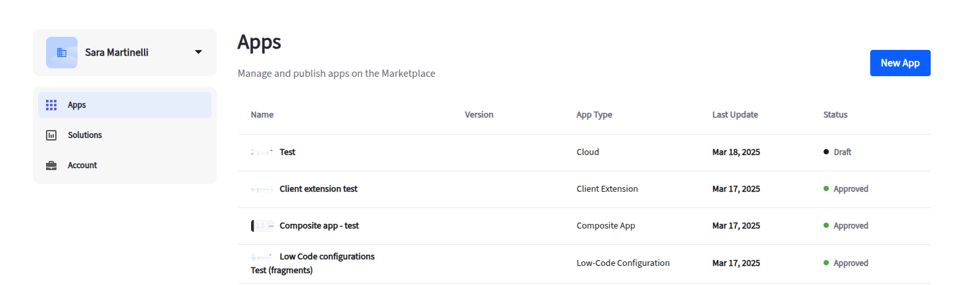
Task: Open the Client extension test entry
Action: tap(318, 189)
